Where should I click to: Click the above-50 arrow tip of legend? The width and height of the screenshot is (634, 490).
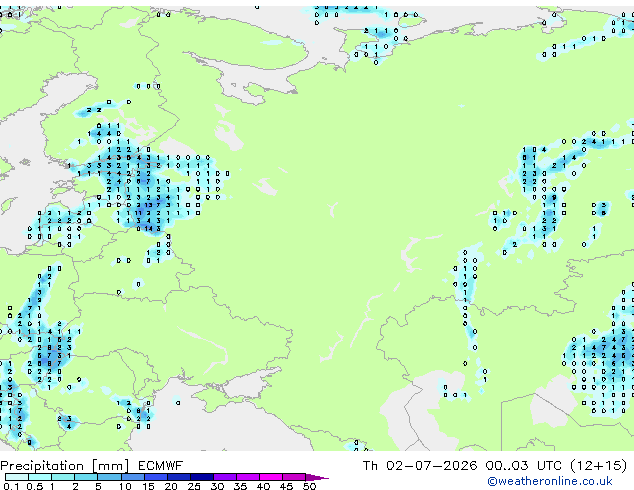click(x=317, y=478)
